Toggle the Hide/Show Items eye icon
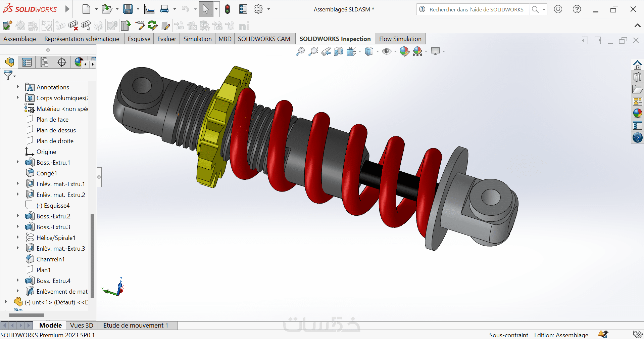This screenshot has height=339, width=644. click(387, 51)
